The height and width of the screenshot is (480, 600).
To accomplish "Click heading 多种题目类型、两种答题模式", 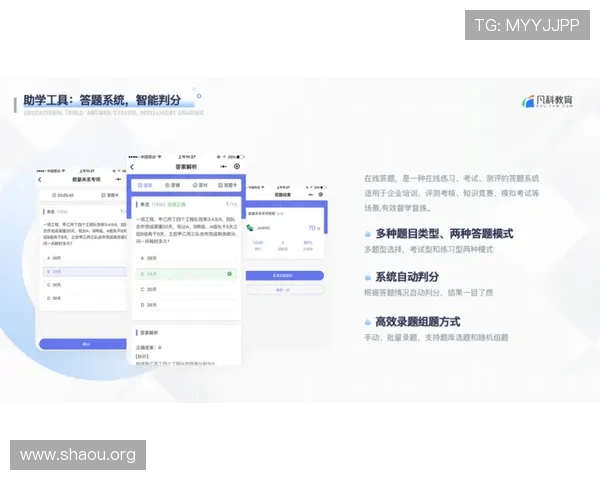I will (x=444, y=234).
